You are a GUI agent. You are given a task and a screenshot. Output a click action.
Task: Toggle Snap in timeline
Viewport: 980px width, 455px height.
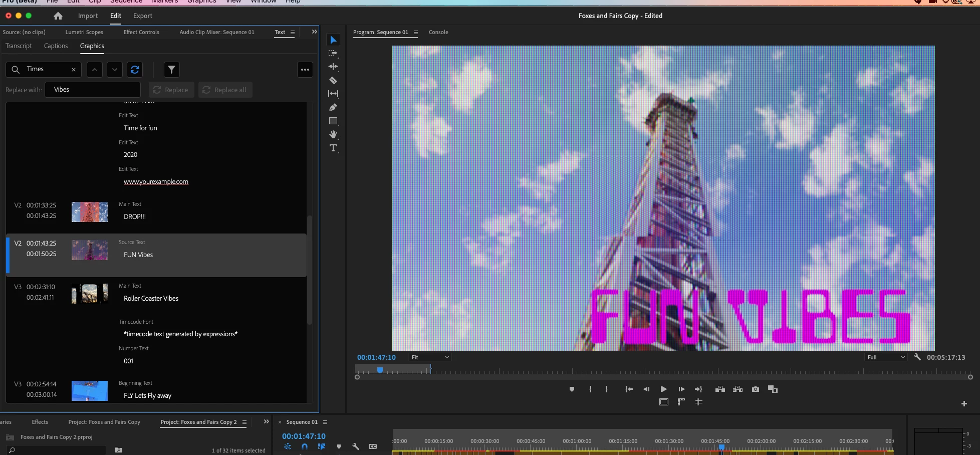305,446
